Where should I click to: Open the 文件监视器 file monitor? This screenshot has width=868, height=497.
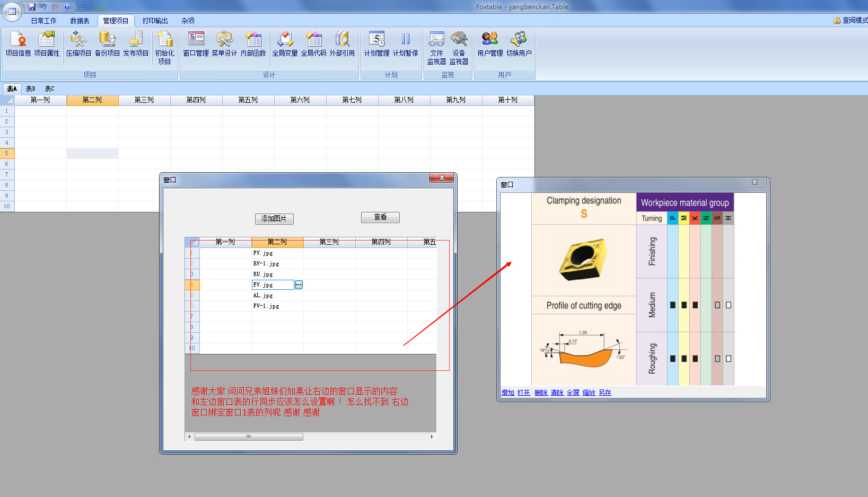pyautogui.click(x=436, y=48)
